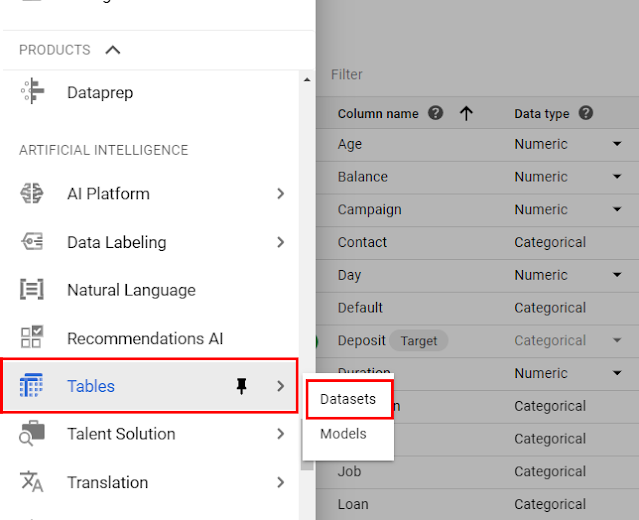Click the Loan column name
The image size is (639, 520).
(x=353, y=504)
